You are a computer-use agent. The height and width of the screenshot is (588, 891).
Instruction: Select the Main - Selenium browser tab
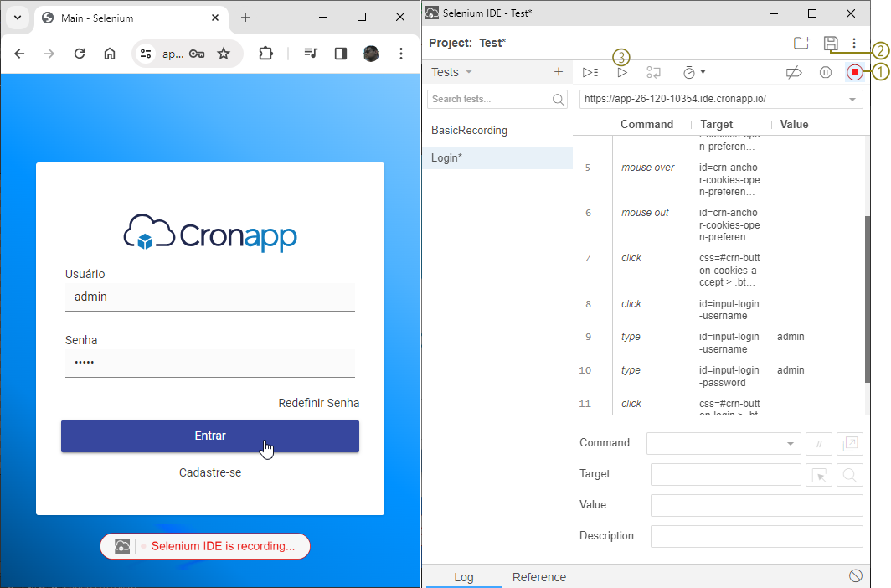131,18
